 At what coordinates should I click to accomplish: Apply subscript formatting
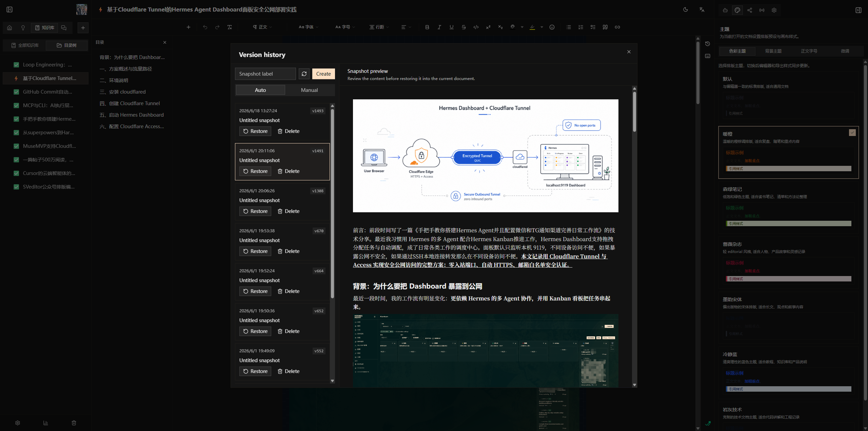point(500,27)
